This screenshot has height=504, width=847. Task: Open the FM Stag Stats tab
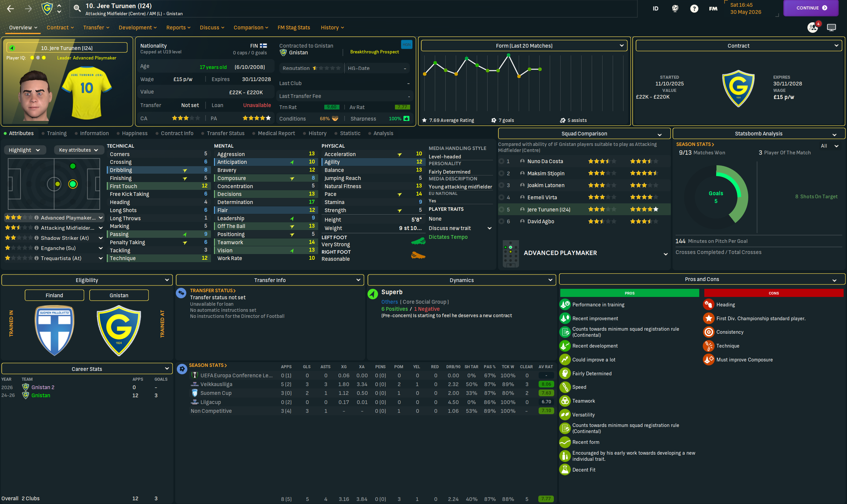[293, 27]
